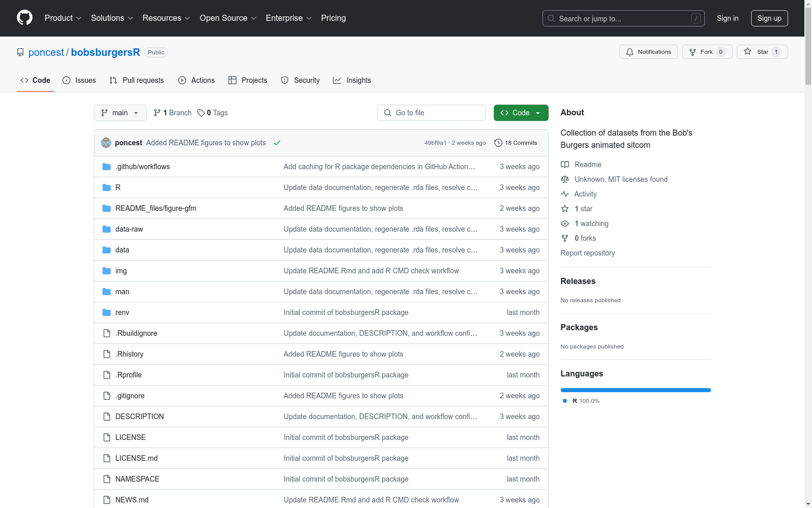Click the NAMESPACE file icon

click(x=107, y=479)
